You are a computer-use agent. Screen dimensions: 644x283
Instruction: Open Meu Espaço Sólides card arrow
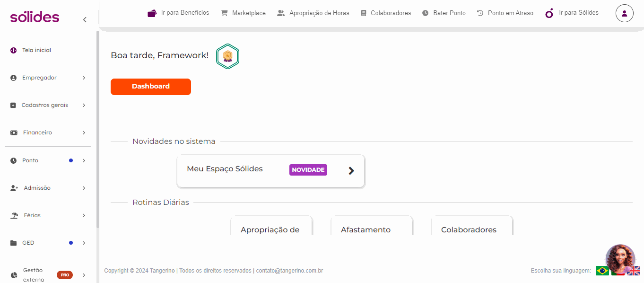click(x=351, y=171)
